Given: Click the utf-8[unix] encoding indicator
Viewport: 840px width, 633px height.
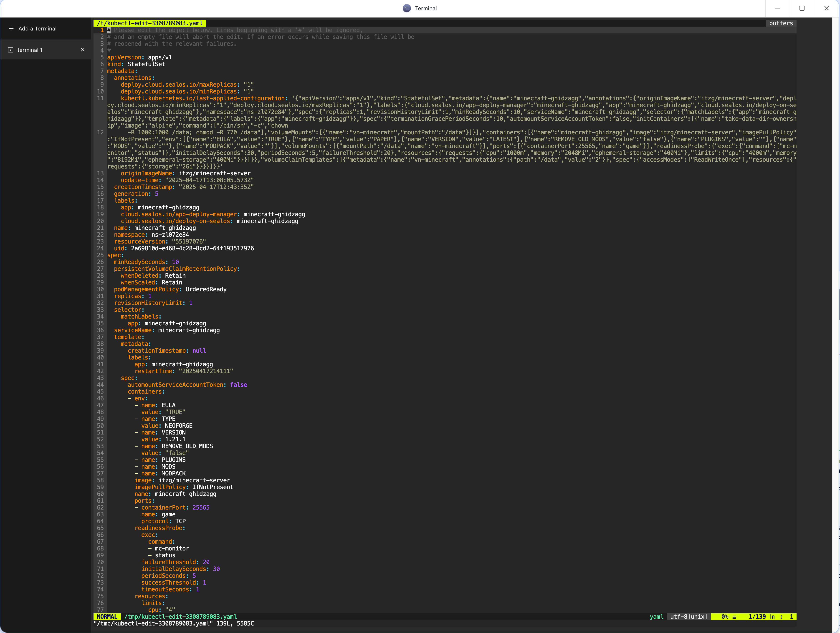Looking at the screenshot, I should (x=688, y=617).
